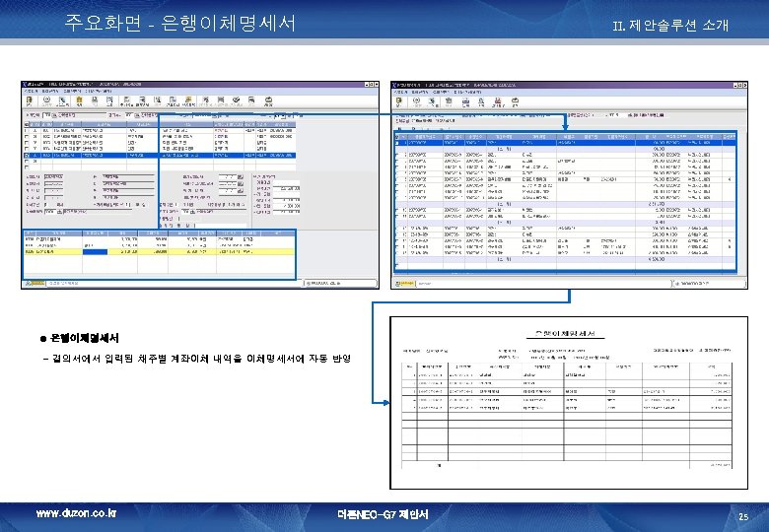Click the floppy disk save icon in left window toolbar
The width and height of the screenshot is (769, 532).
tap(95, 100)
